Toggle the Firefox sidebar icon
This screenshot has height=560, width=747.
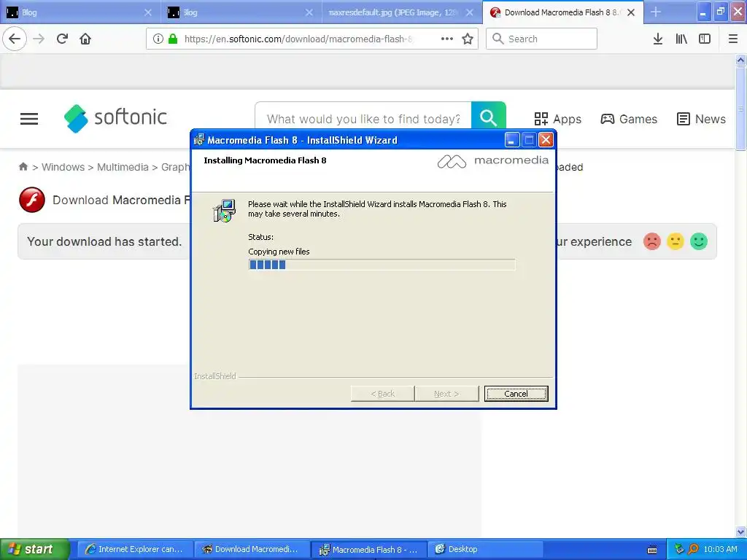coord(705,39)
